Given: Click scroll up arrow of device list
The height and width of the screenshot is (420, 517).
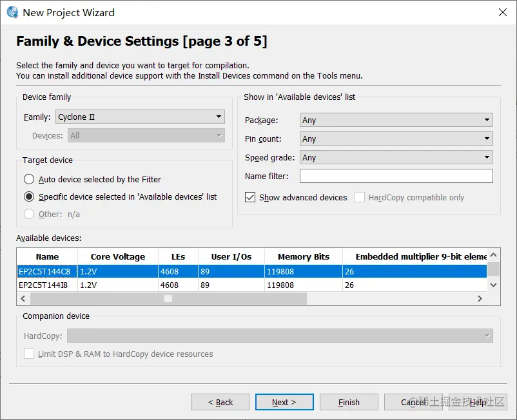Looking at the screenshot, I should [494, 255].
